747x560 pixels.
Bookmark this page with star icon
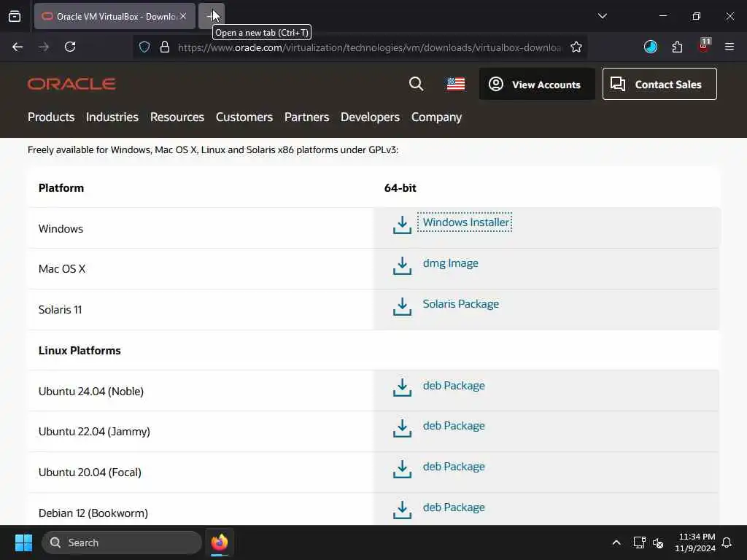click(x=576, y=47)
